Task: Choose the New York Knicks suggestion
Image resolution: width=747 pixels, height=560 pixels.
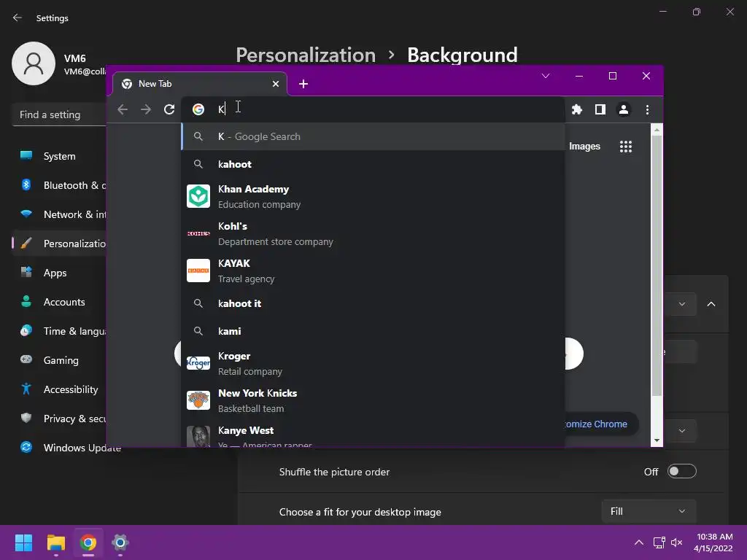Action: coord(373,401)
